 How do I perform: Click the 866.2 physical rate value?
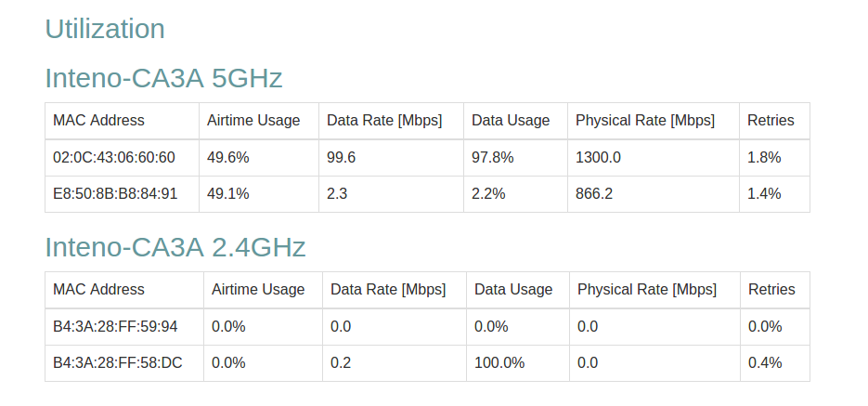[x=594, y=194]
